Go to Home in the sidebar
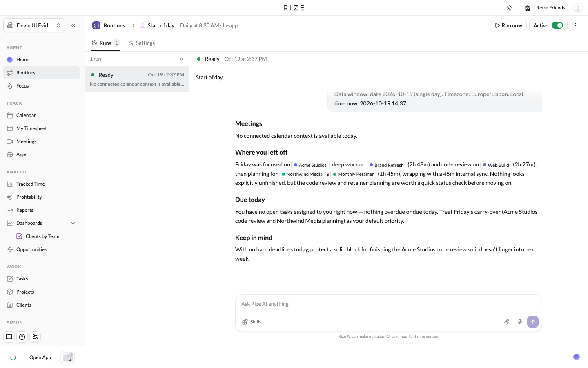 point(42,60)
